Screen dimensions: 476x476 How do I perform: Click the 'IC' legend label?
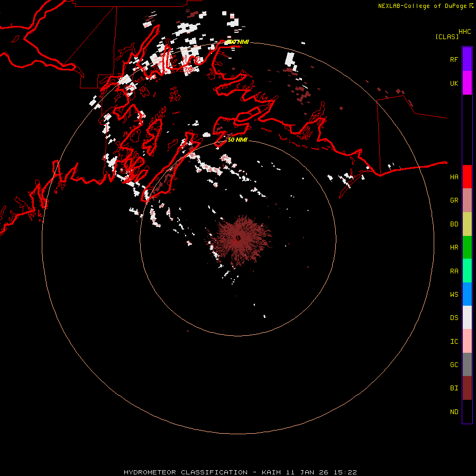[x=454, y=342]
